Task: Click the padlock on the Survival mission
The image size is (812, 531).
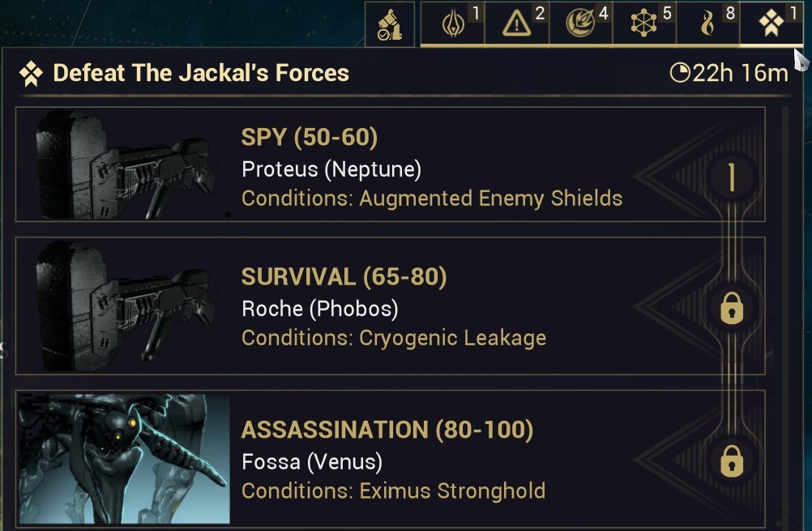Action: coord(731,308)
